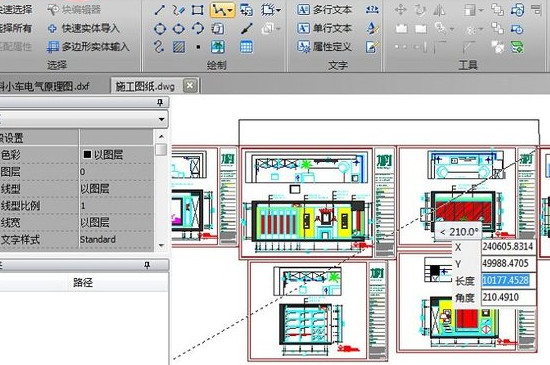Click the 多行文本 button
The width and height of the screenshot is (550, 365).
pyautogui.click(x=324, y=10)
